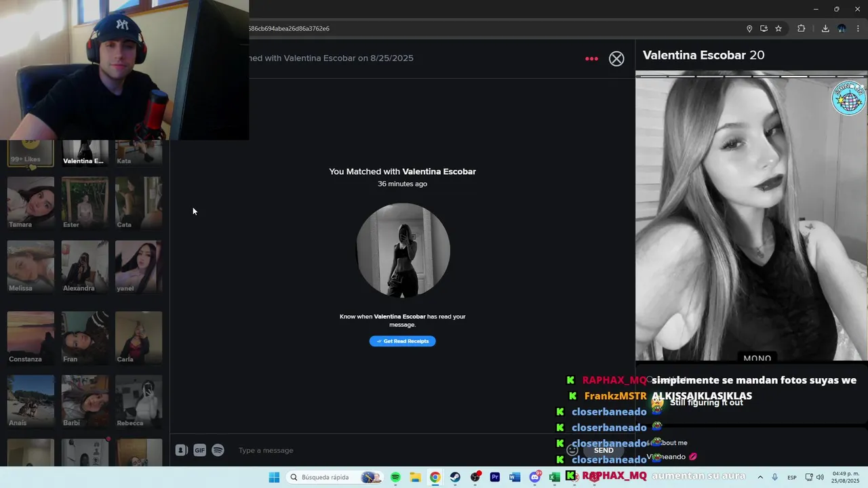Open Adobe Premiere Pro from the taskbar

tap(495, 477)
